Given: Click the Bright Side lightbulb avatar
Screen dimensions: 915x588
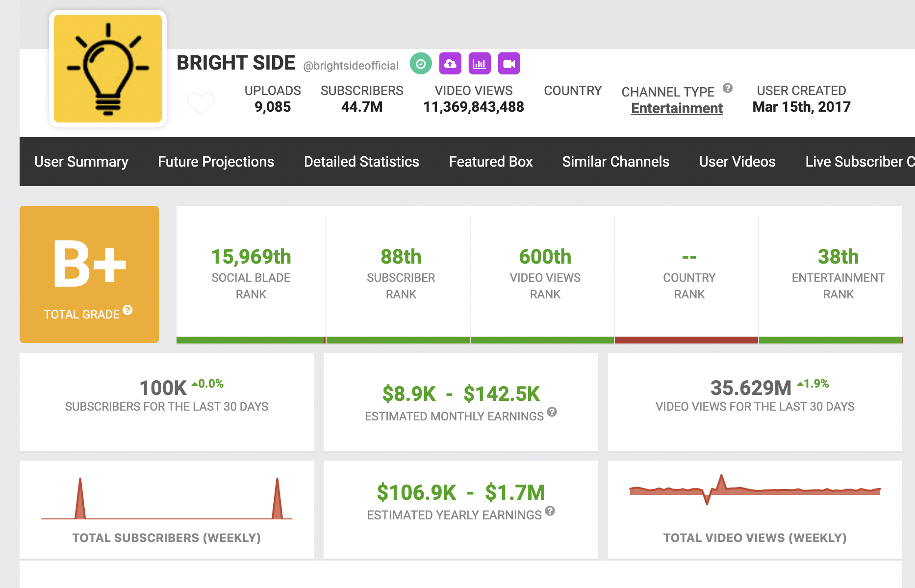Looking at the screenshot, I should pos(108,69).
